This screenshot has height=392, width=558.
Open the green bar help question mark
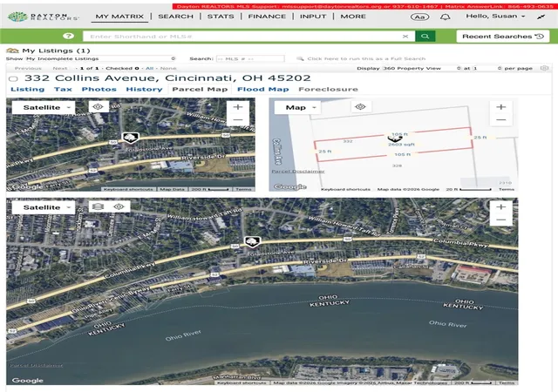pyautogui.click(x=68, y=36)
